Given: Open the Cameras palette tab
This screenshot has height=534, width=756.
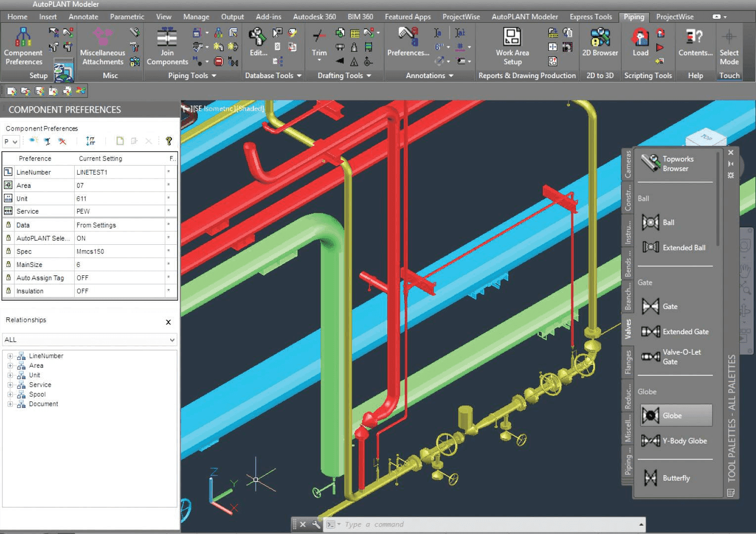Looking at the screenshot, I should point(627,165).
